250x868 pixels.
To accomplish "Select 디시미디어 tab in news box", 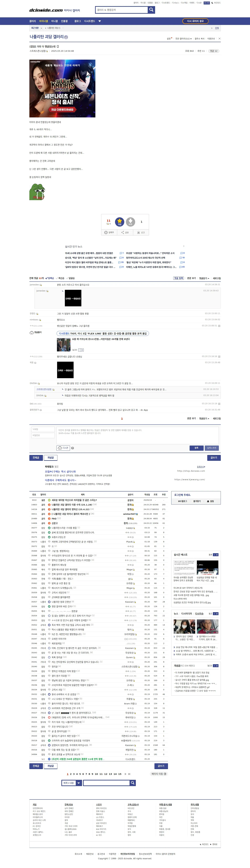I will tap(186, 614).
